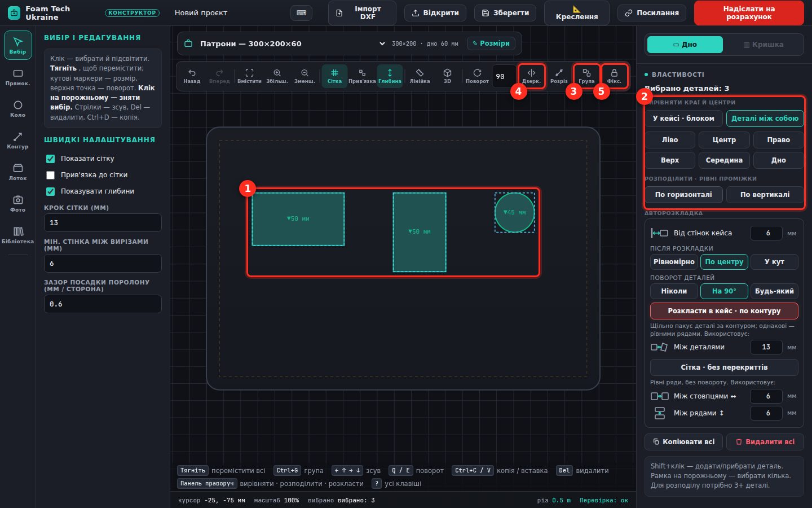This screenshot has width=812, height=508.
Task: Expand the Патрони case dropdown
Action: tap(292, 43)
